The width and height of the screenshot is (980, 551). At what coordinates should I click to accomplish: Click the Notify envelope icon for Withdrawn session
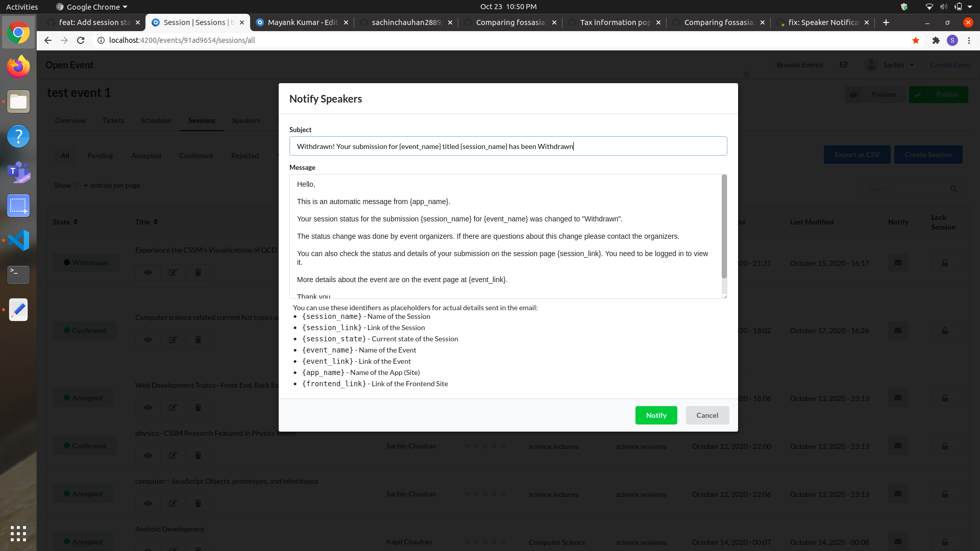click(898, 263)
